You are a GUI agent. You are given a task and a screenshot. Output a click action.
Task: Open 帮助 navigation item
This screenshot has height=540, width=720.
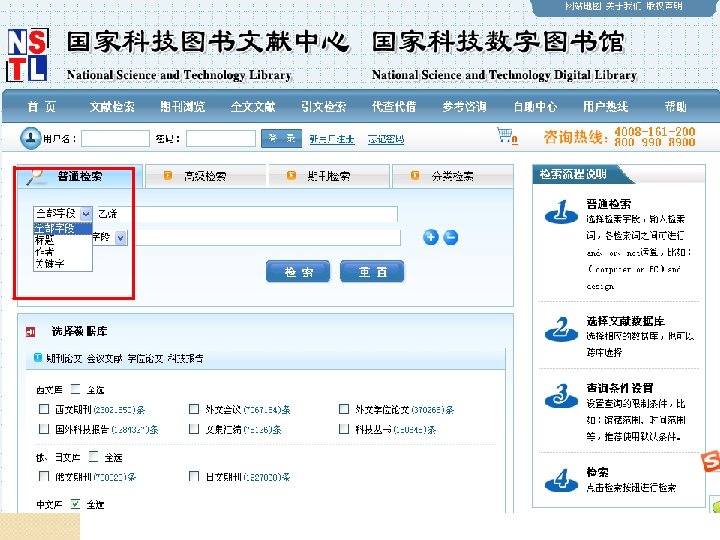tap(675, 107)
